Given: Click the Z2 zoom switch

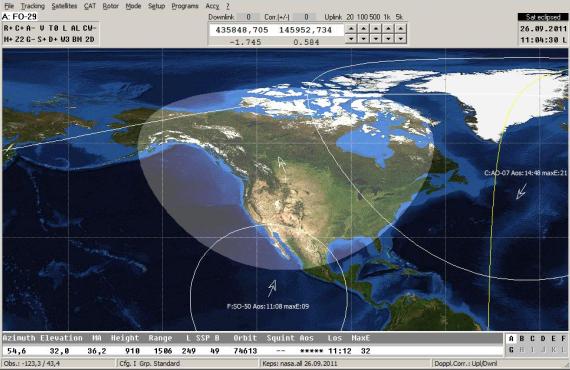Looking at the screenshot, I should click(19, 39).
